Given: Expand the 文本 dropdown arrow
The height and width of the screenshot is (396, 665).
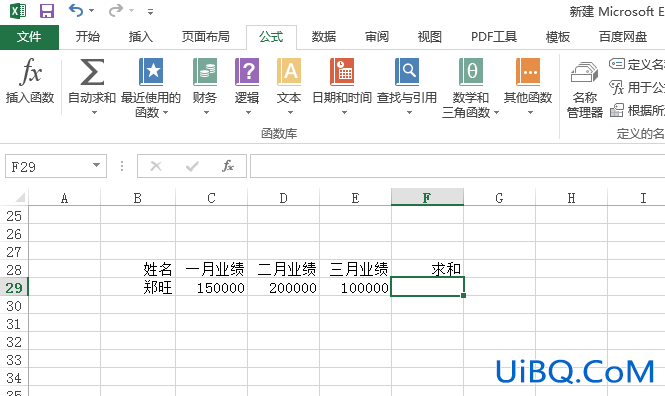Looking at the screenshot, I should (290, 113).
